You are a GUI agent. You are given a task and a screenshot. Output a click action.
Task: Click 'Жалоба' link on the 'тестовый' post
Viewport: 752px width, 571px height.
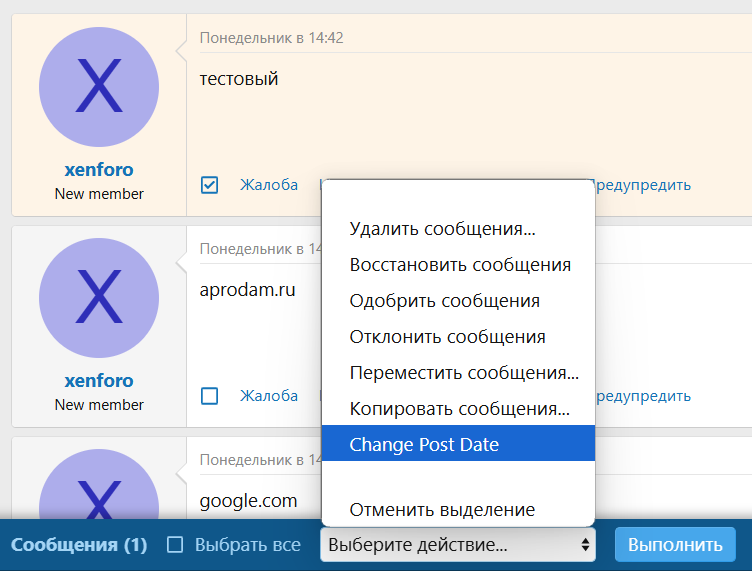coord(269,185)
